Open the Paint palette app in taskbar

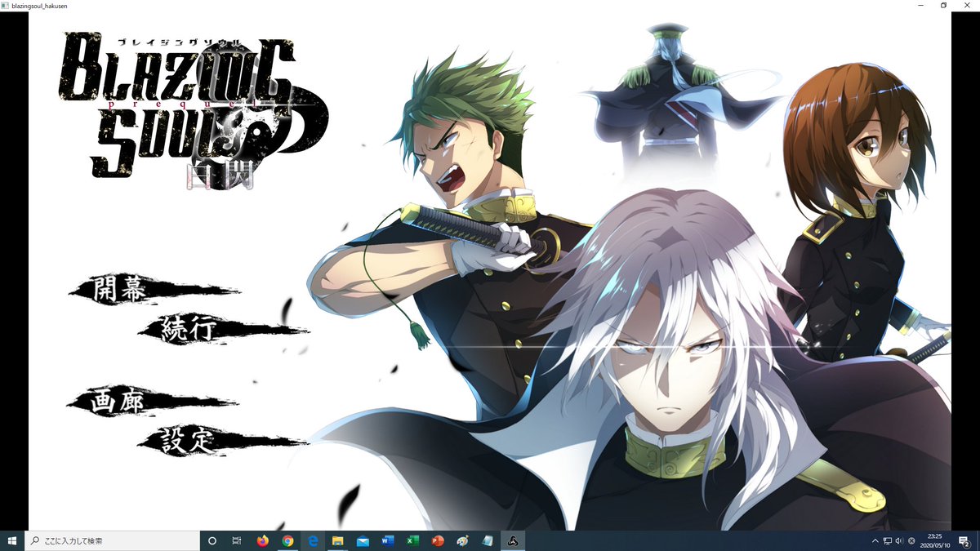pos(463,540)
